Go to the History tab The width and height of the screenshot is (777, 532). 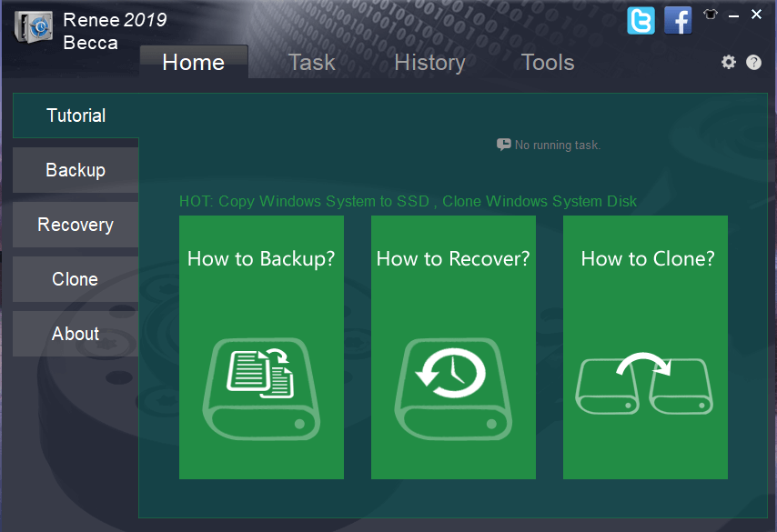pyautogui.click(x=429, y=62)
